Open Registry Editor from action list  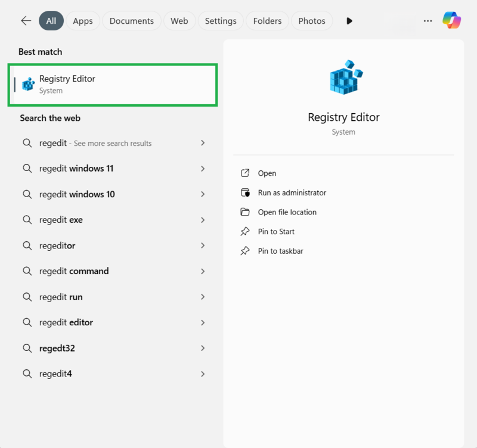[267, 173]
